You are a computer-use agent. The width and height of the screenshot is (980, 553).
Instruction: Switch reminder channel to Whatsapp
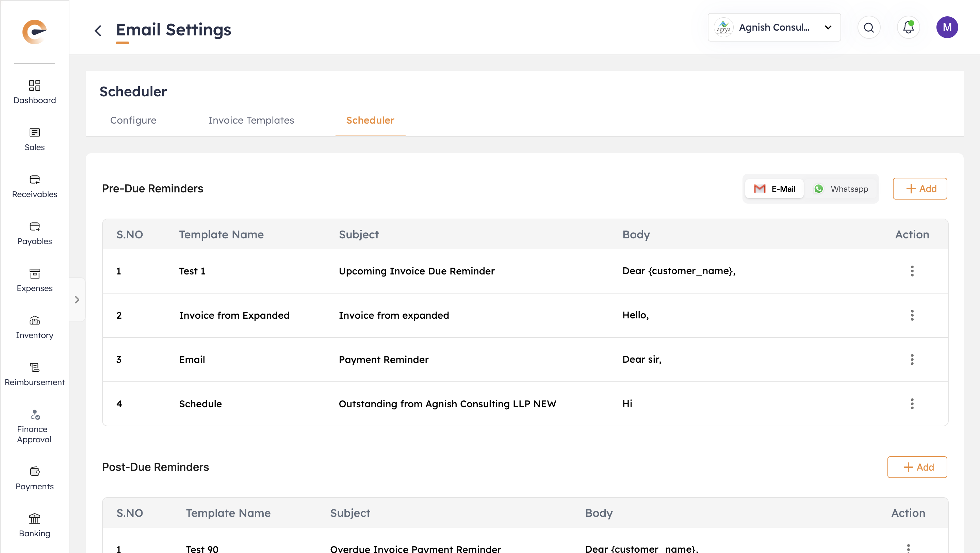pyautogui.click(x=841, y=189)
